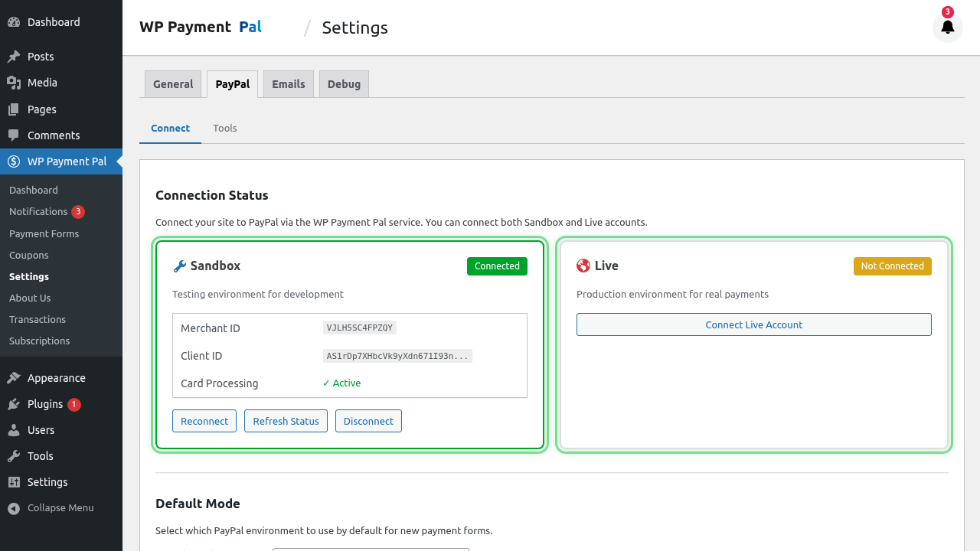Image resolution: width=980 pixels, height=551 pixels.
Task: Click the Plugins plug icon
Action: (x=13, y=403)
